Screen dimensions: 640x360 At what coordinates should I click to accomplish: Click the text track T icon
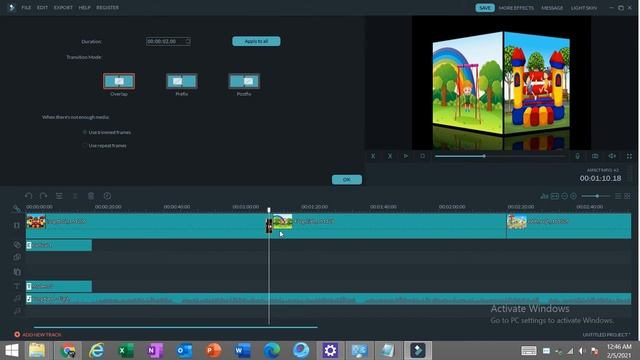(x=17, y=286)
